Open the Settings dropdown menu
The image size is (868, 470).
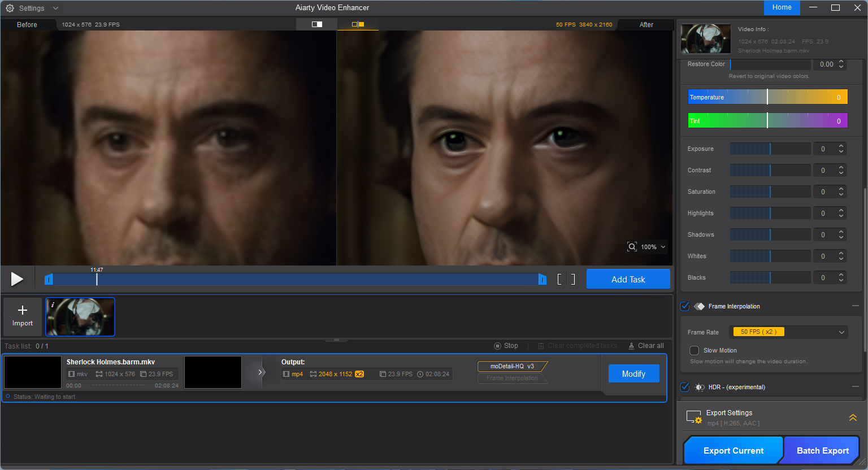(55, 8)
